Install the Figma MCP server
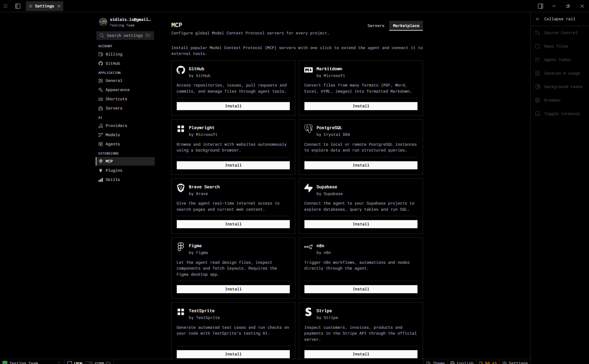The image size is (589, 364). (x=233, y=289)
